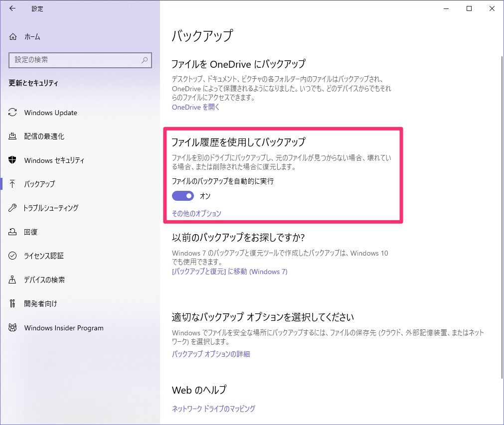
Task: Click the search magnifier icon
Action: coord(145,60)
